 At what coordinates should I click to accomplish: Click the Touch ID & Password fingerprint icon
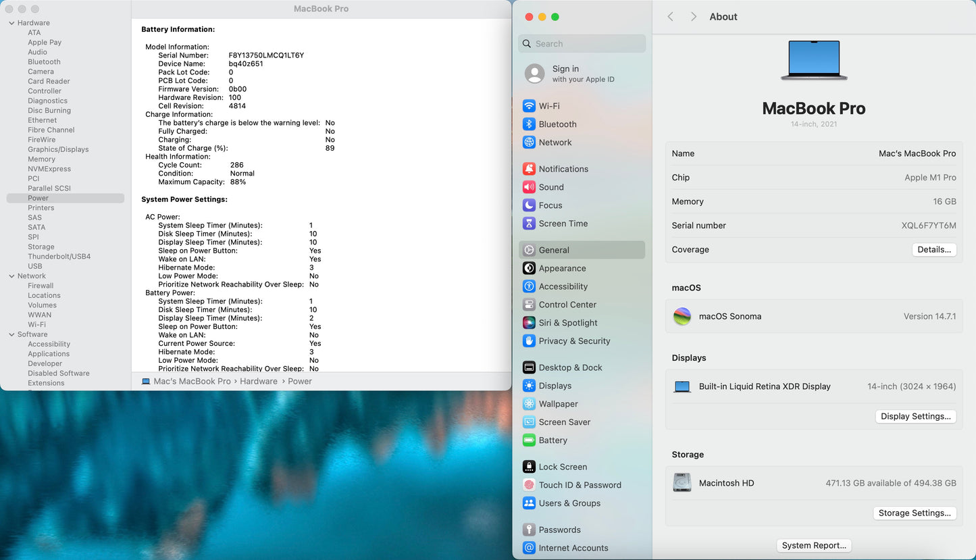coord(529,485)
